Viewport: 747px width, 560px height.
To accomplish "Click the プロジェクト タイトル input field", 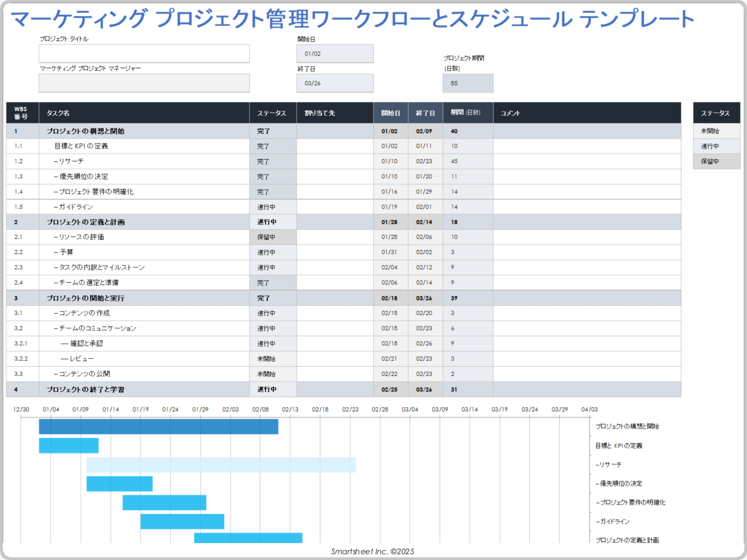I will 144,53.
